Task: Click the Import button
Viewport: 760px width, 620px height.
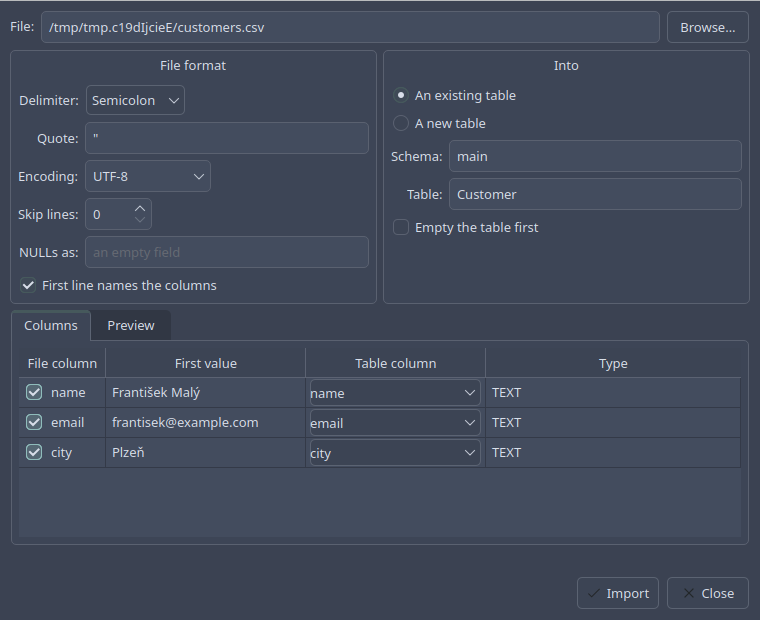Action: tap(618, 593)
